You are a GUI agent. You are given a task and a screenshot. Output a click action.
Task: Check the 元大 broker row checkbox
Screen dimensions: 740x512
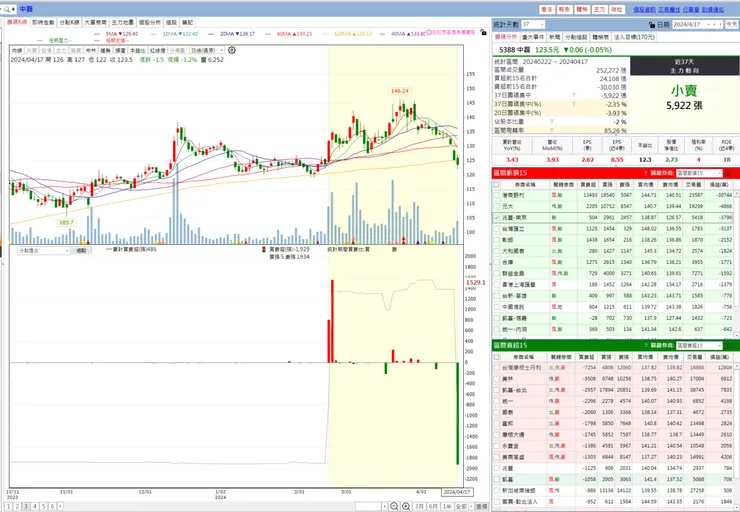coord(496,206)
